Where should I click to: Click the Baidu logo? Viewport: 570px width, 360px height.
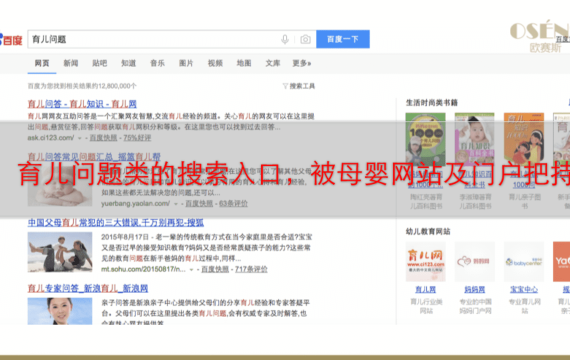point(11,40)
